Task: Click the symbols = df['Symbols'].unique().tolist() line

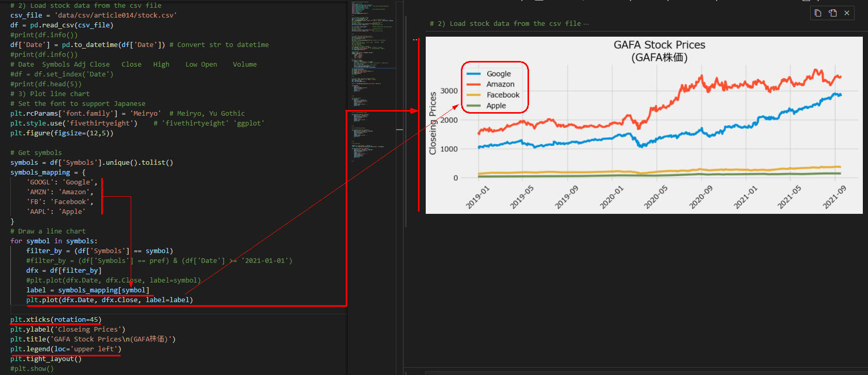Action: click(92, 163)
